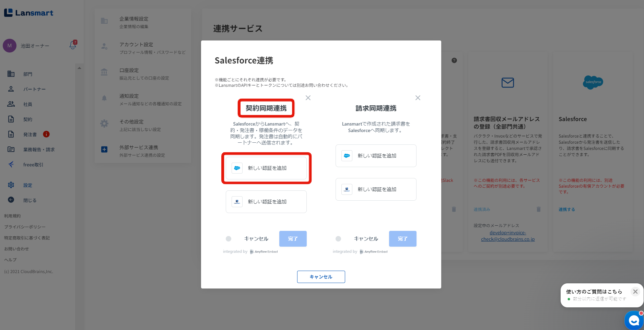This screenshot has width=644, height=330.
Task: Click the 部門 building icon
Action: click(x=11, y=74)
